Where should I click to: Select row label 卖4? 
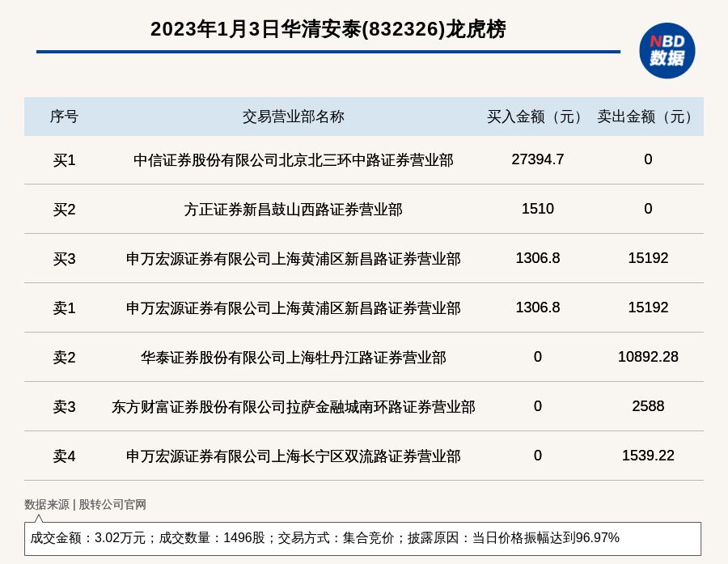tap(64, 456)
